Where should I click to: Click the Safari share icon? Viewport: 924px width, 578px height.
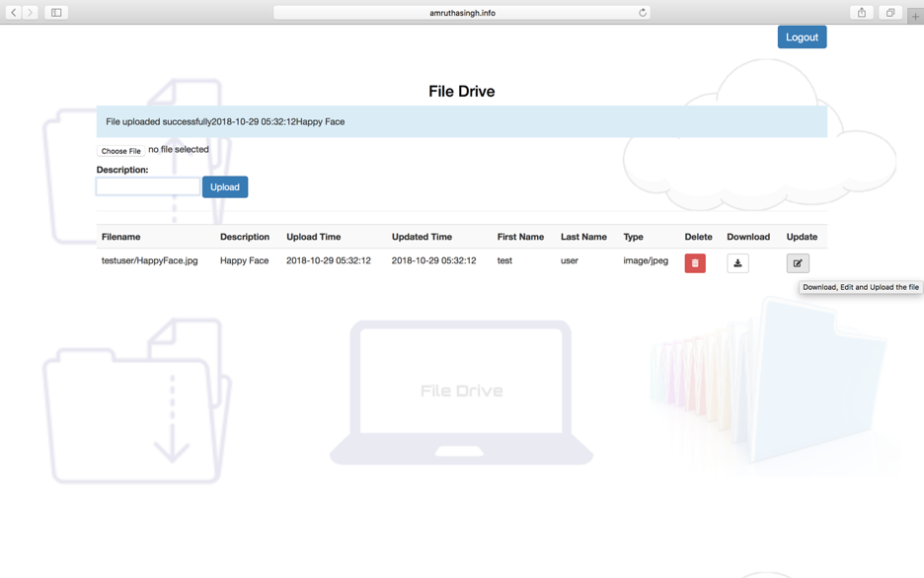tap(860, 12)
